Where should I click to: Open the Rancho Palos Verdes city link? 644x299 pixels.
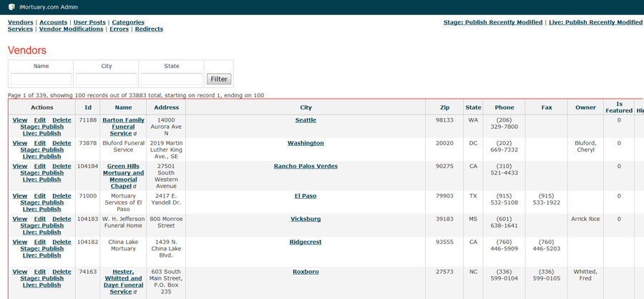click(x=306, y=167)
